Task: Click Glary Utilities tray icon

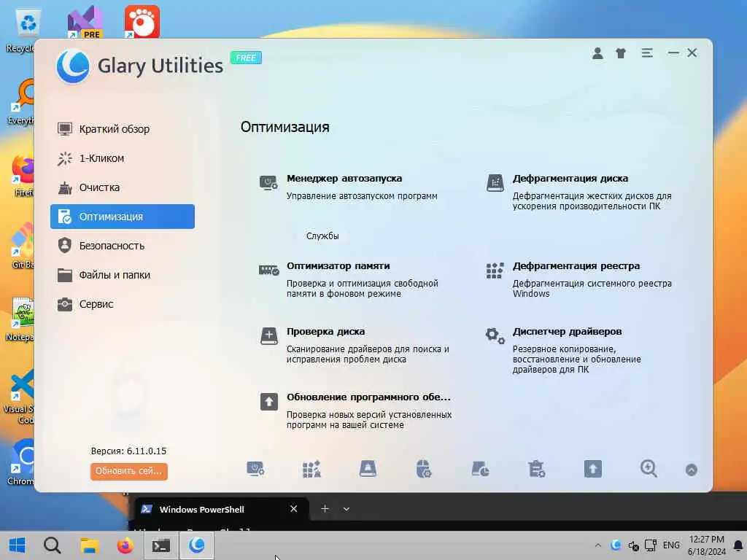Action: point(616,545)
